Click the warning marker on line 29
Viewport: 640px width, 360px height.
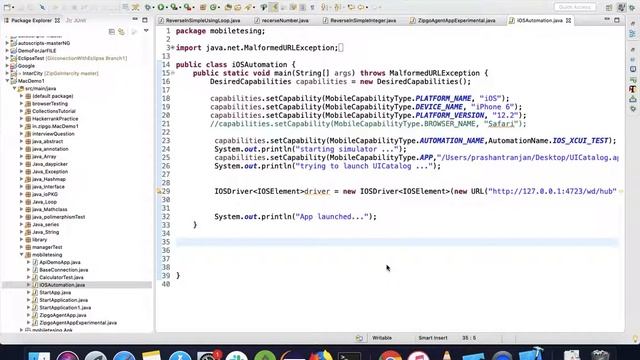point(159,191)
